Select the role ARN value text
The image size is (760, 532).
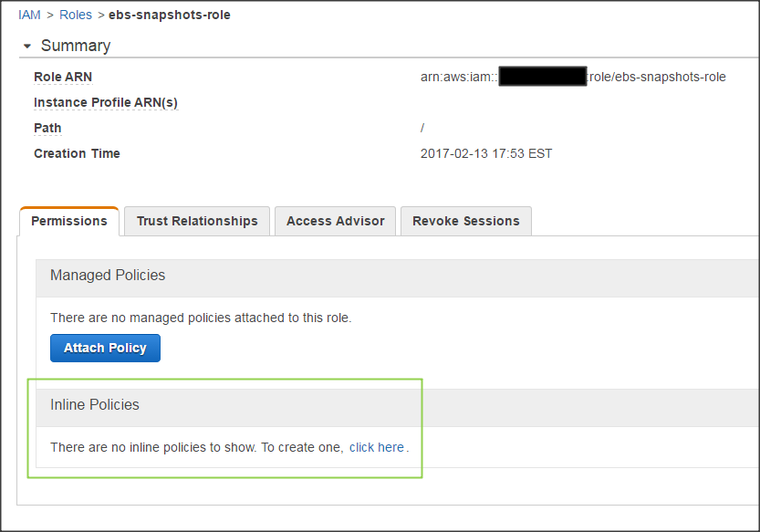coord(573,78)
